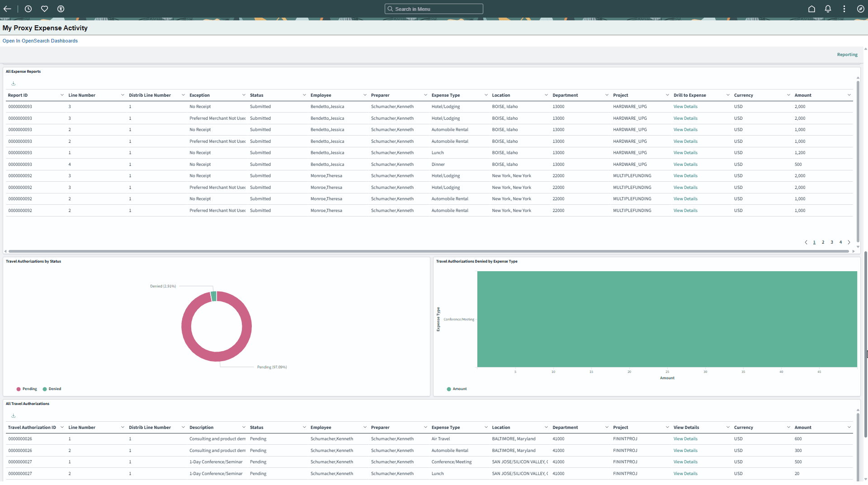Click the back arrow icon

(x=7, y=9)
